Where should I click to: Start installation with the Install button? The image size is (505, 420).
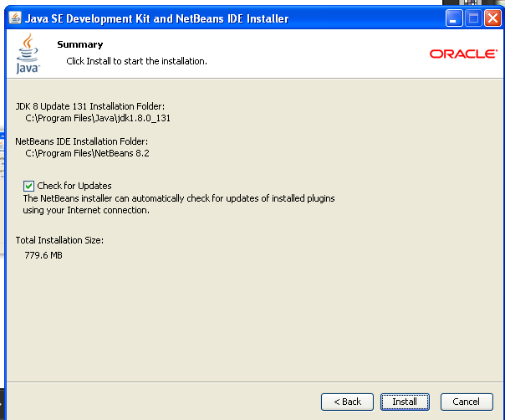pyautogui.click(x=405, y=402)
